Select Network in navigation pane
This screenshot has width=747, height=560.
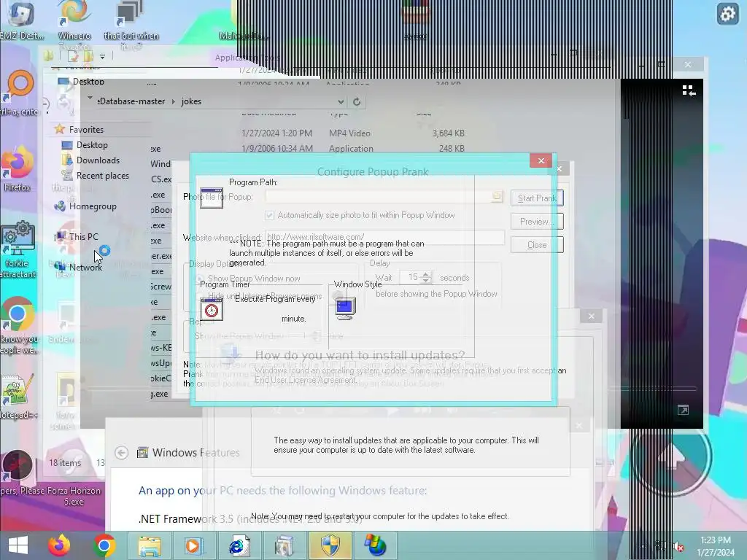[x=85, y=267]
